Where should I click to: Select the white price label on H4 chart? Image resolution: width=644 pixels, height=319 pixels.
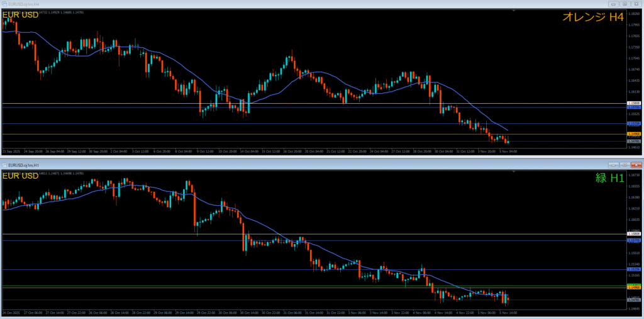pos(634,103)
